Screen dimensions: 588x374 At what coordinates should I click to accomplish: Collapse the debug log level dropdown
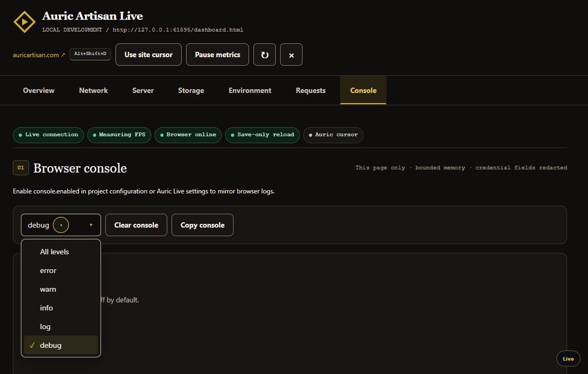(61, 225)
